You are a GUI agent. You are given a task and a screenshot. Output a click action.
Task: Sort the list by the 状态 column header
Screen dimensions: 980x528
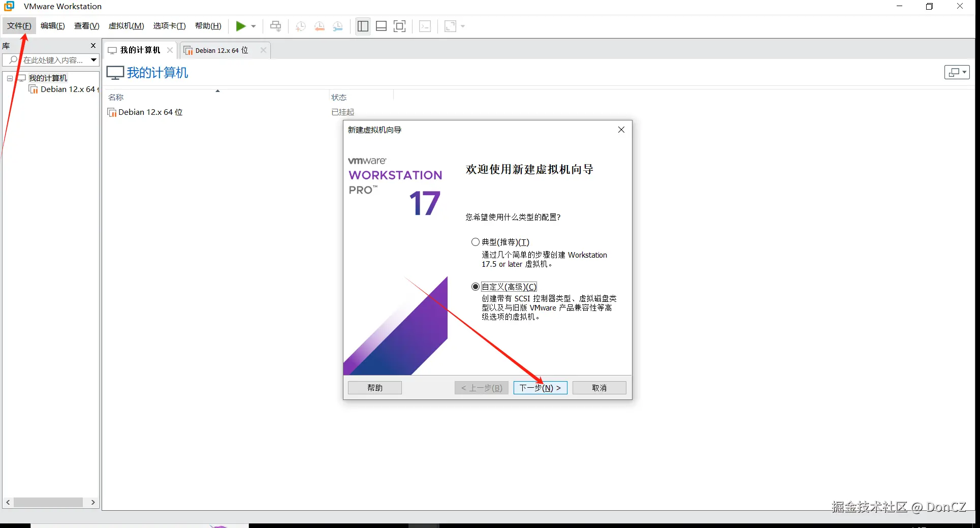coord(339,97)
